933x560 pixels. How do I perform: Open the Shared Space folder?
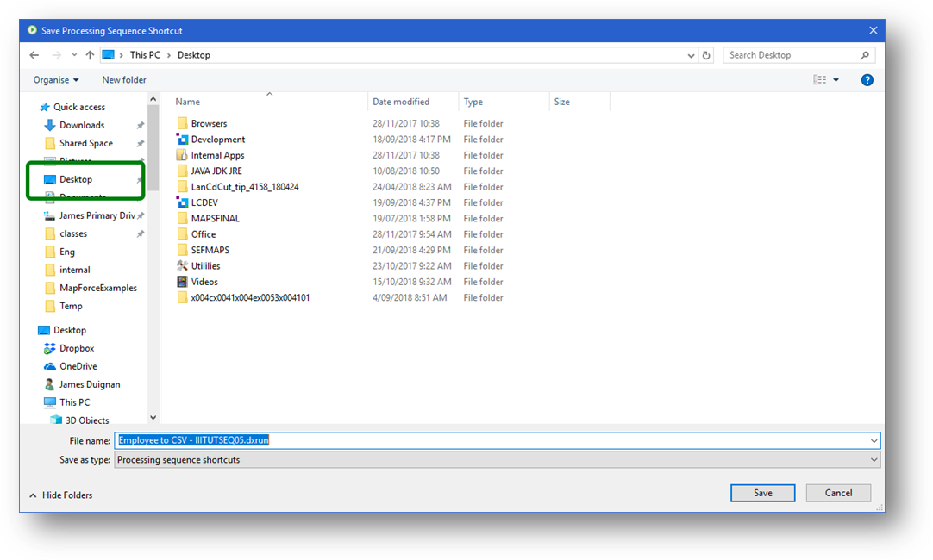[x=86, y=143]
